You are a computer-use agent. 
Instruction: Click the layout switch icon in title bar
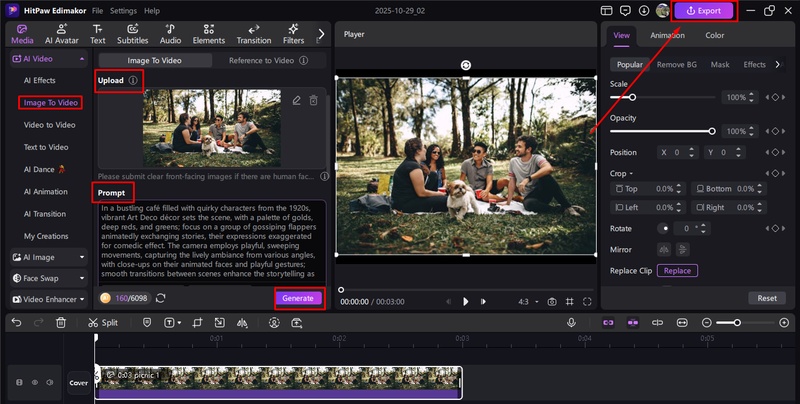606,11
